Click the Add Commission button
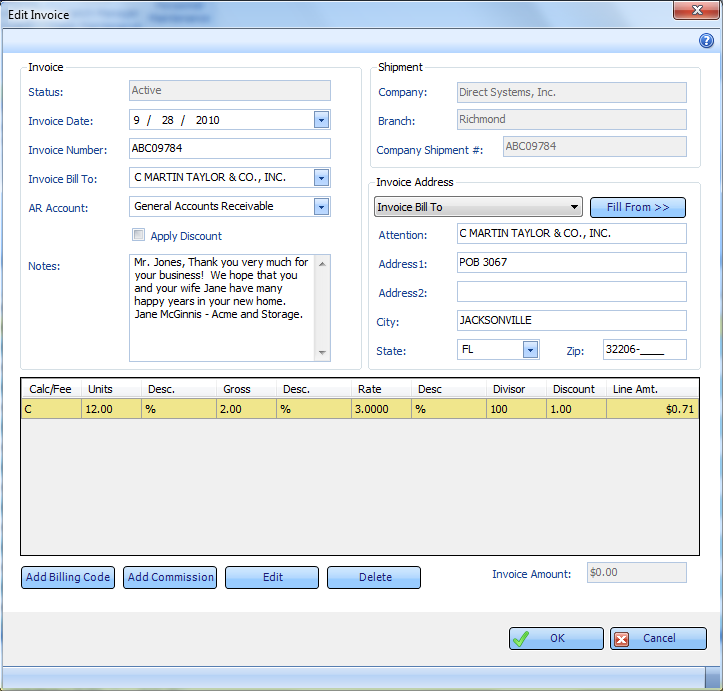 coord(170,577)
